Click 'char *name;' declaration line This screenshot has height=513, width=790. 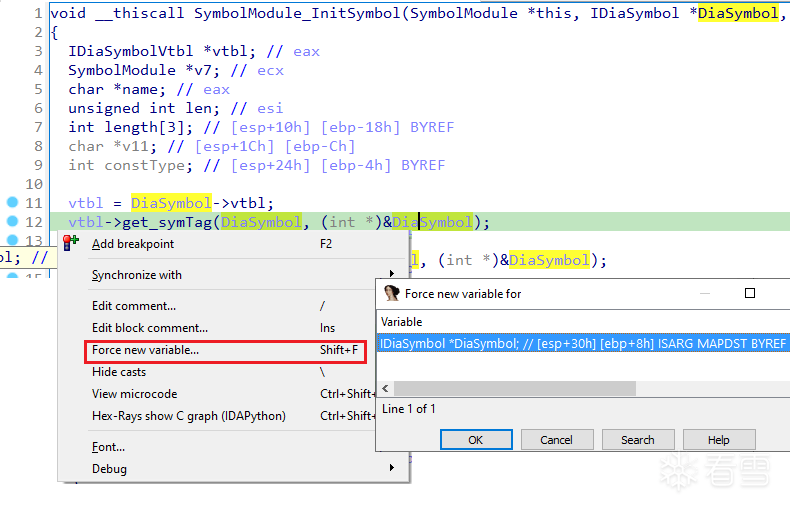click(117, 89)
